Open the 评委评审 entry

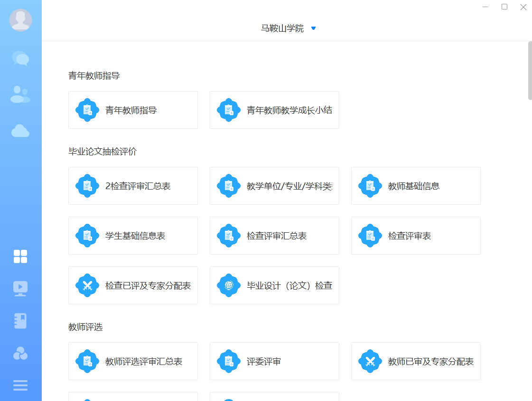tap(274, 361)
